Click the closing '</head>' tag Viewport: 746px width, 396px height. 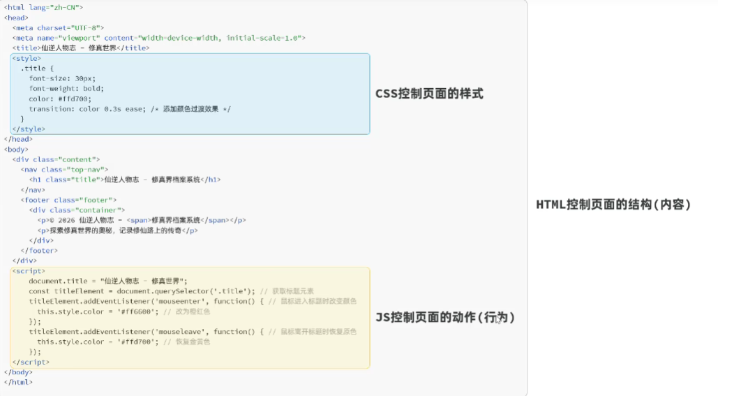point(18,139)
